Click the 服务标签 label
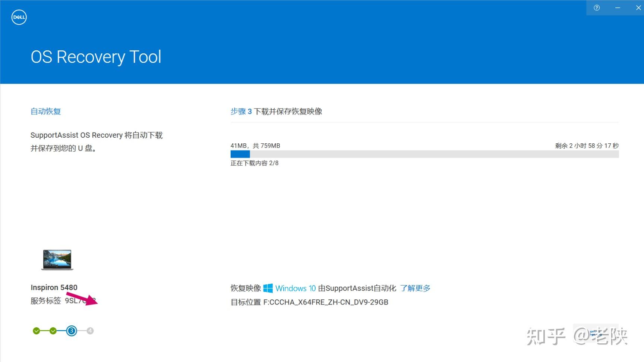 click(x=46, y=301)
